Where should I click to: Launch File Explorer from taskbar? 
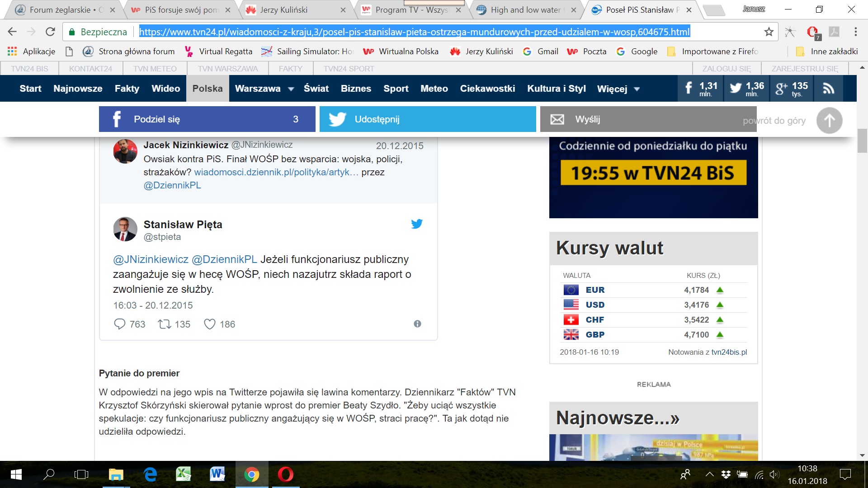click(x=116, y=474)
